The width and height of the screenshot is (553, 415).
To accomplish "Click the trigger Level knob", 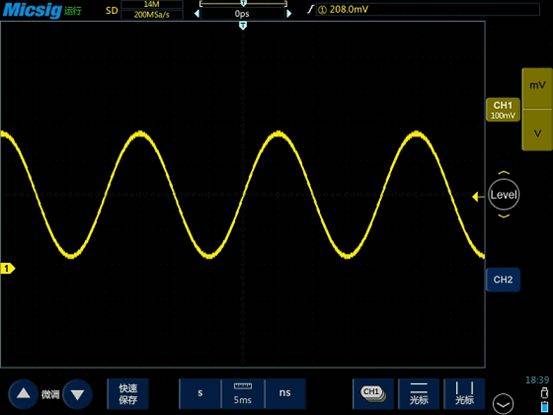I will click(504, 195).
